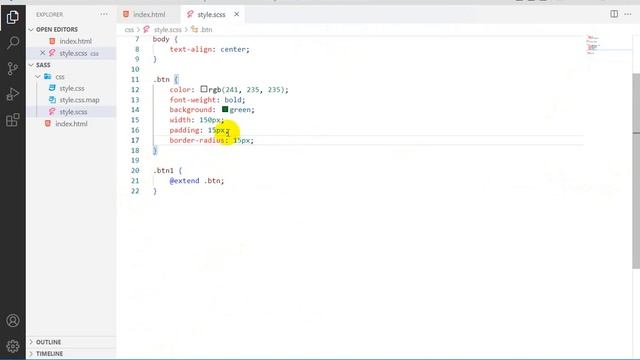Screen dimensions: 640x360
Task: Open Explorer more actions ellipsis
Action: (x=104, y=14)
